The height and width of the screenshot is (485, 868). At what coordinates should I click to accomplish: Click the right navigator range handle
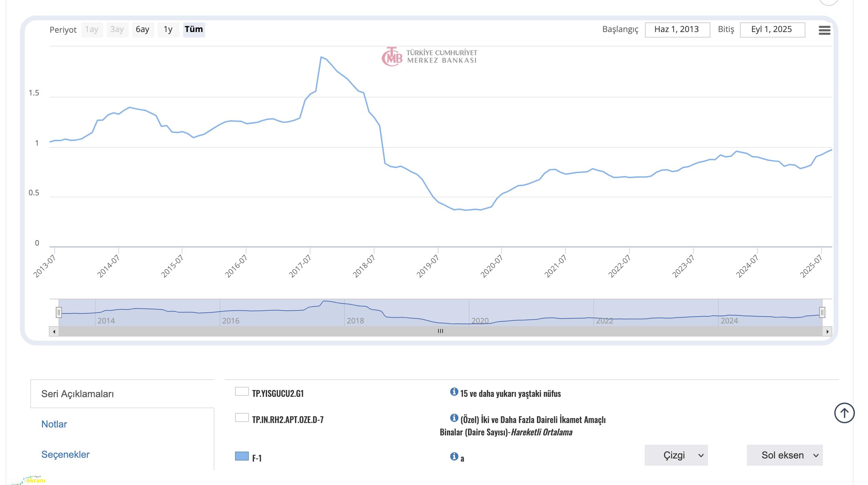point(822,312)
